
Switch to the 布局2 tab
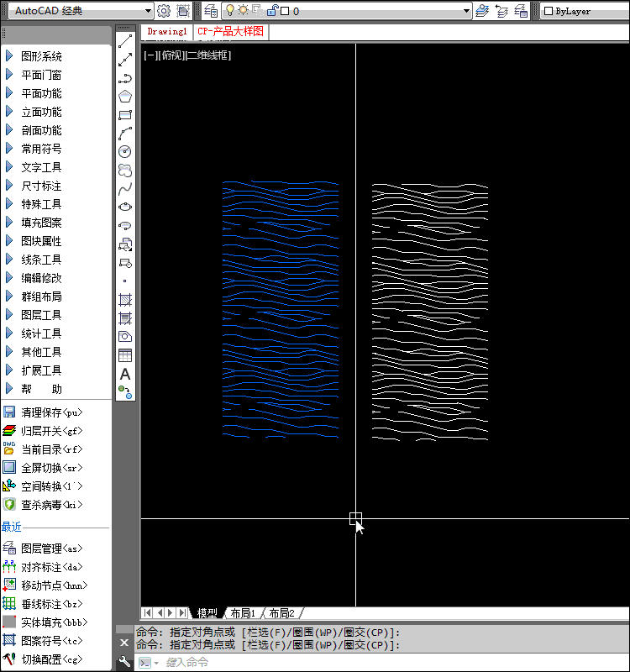coord(281,613)
